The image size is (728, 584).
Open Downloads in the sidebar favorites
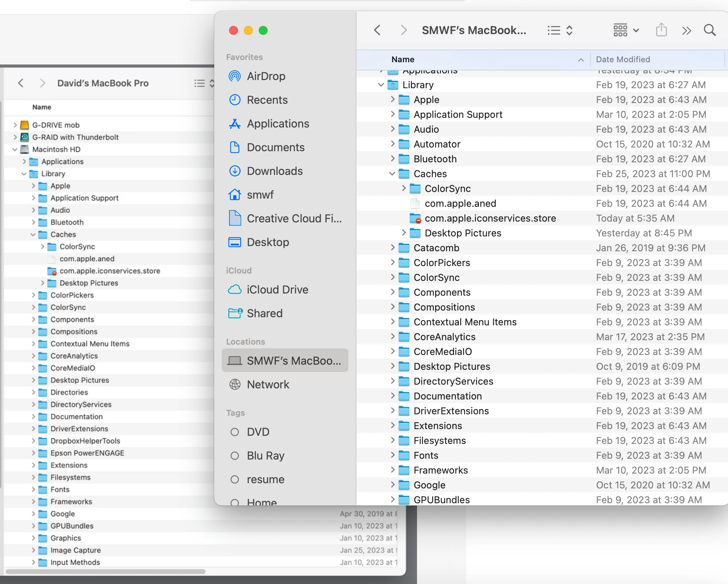(274, 171)
